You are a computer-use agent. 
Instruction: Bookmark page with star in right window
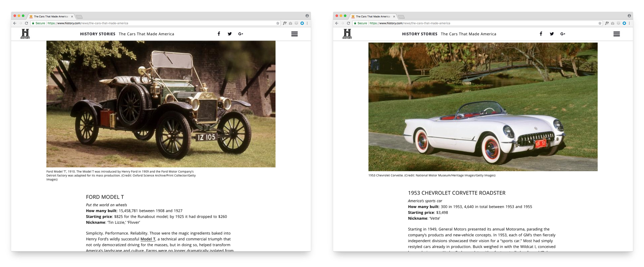click(600, 23)
